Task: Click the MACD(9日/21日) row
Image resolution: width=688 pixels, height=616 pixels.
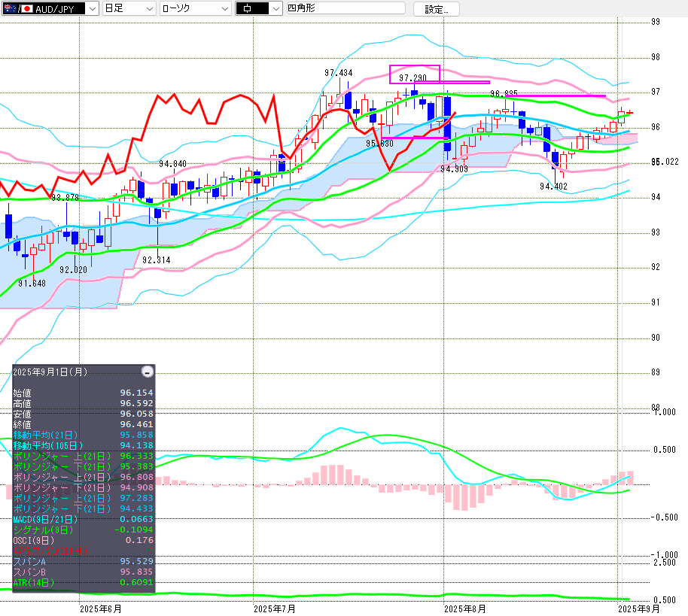Action: tap(84, 519)
